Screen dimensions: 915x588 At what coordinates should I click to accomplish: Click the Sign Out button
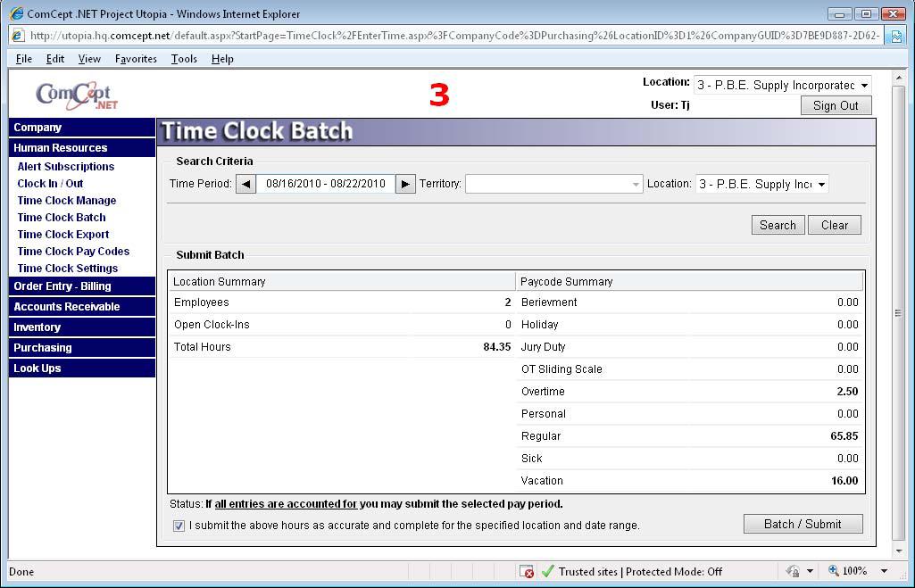836,105
